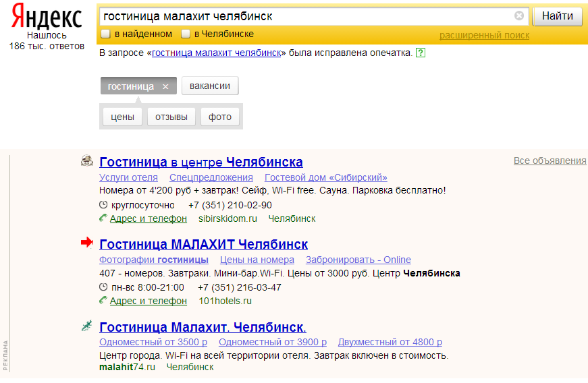Viewport: 588px width, 383px height.
Task: Open Фотографии гостиницы sitelink
Action: [154, 260]
